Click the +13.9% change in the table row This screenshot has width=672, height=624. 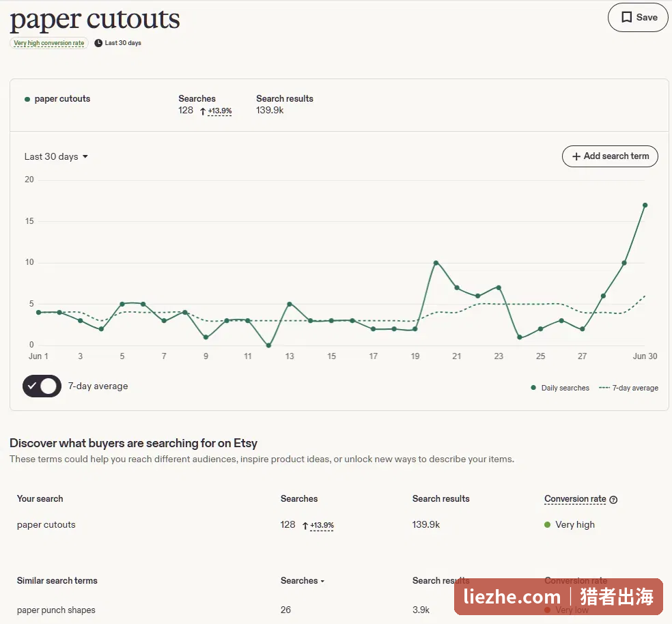click(322, 525)
